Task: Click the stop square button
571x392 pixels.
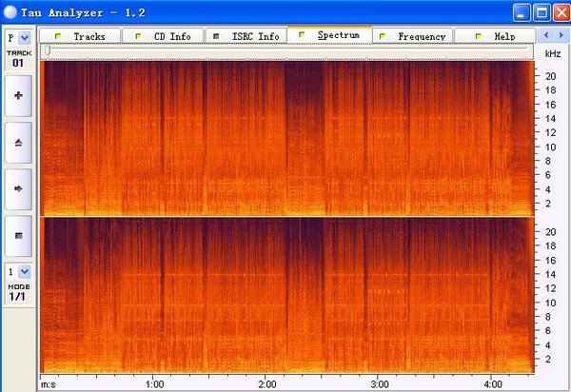Action: (x=19, y=236)
